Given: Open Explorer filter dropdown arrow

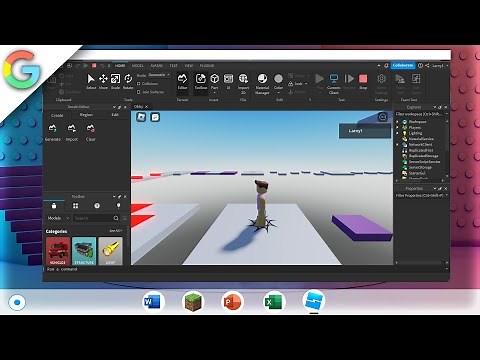Looking at the screenshot, I should (x=446, y=114).
